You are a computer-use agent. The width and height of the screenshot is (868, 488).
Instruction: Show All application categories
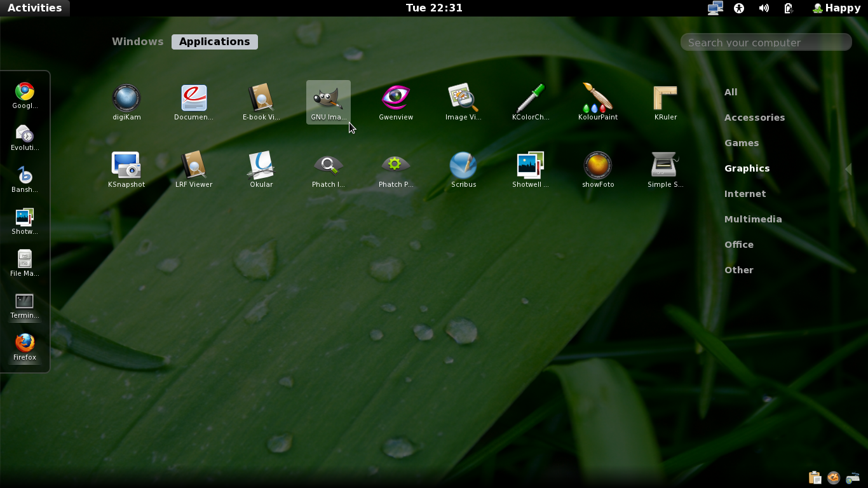tap(731, 92)
